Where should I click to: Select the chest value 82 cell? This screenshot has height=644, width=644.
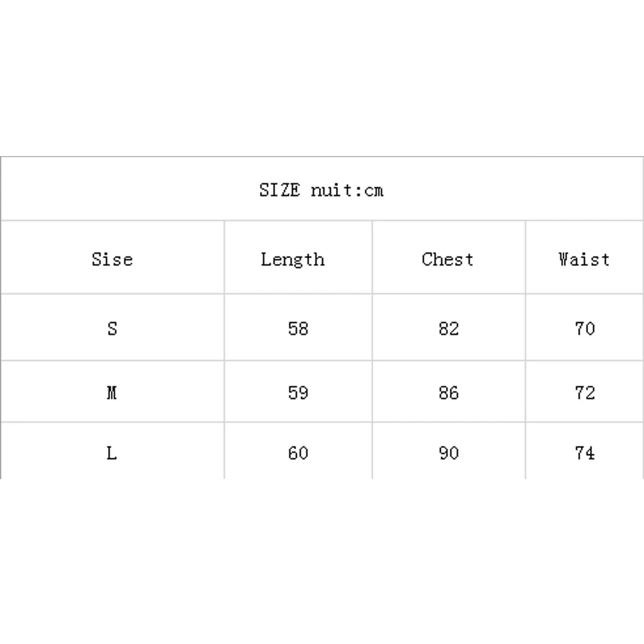449,328
